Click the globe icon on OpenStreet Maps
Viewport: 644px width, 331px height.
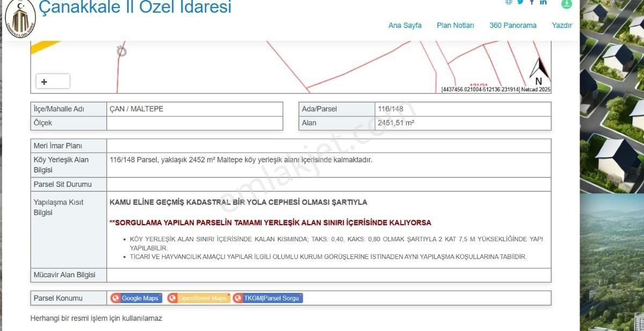[172, 298]
